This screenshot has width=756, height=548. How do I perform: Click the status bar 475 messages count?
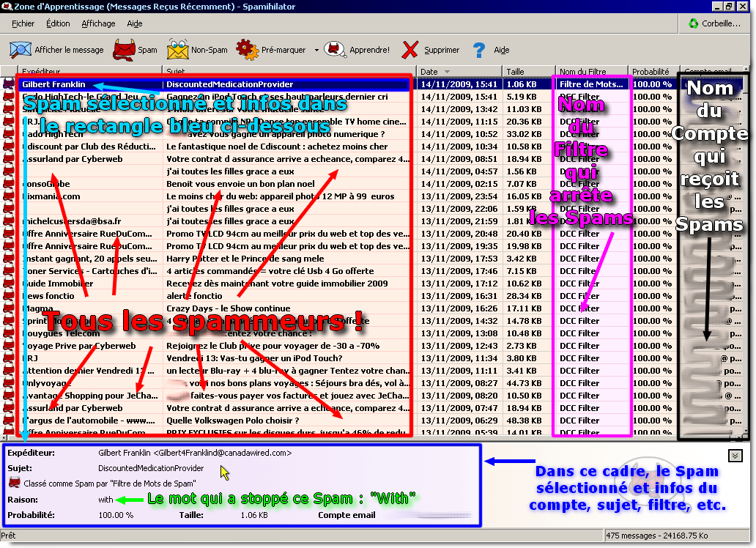point(656,536)
